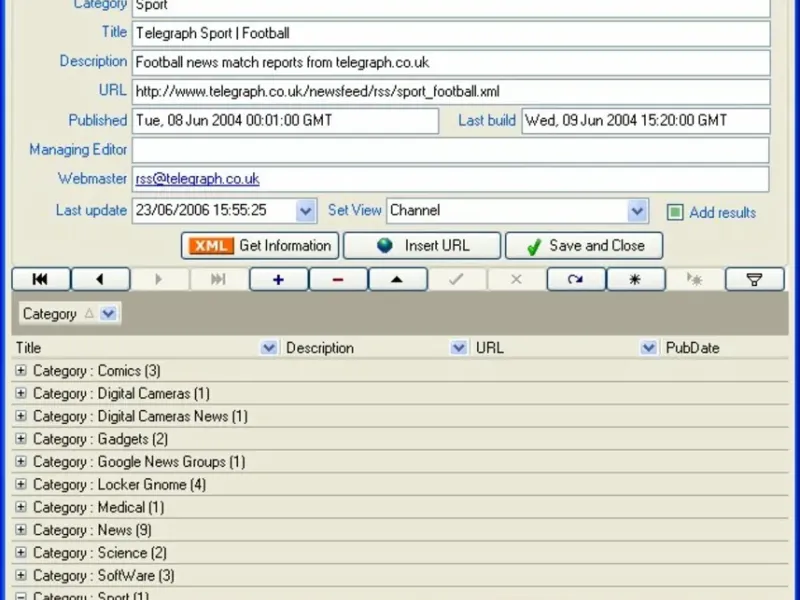Click the orange XML icon
Screen dimensions: 800x600
pyautogui.click(x=211, y=246)
